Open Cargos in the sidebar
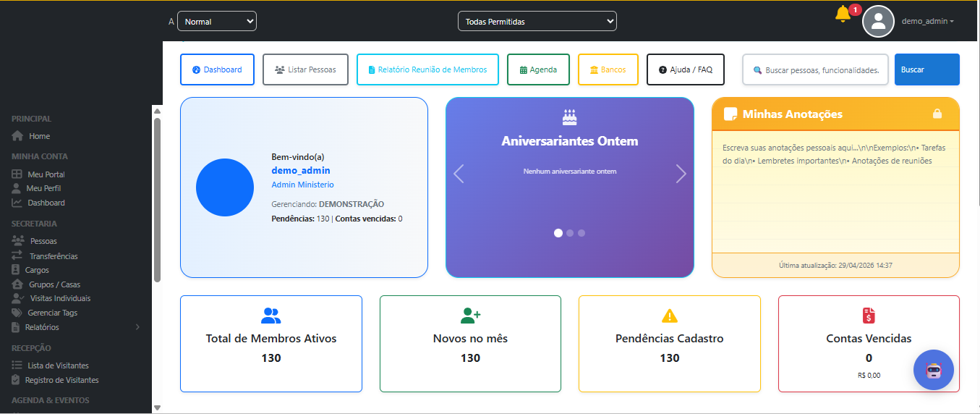The image size is (980, 414). [37, 270]
